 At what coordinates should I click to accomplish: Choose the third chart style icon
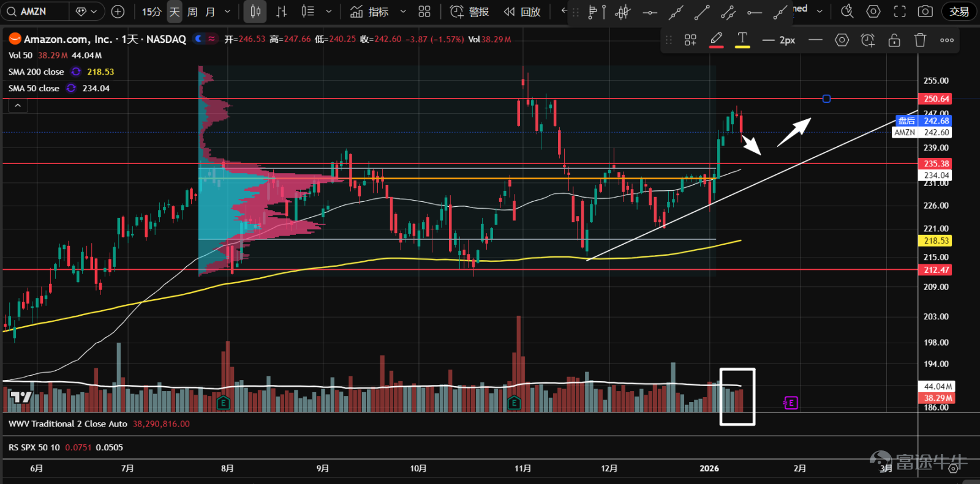tap(308, 12)
